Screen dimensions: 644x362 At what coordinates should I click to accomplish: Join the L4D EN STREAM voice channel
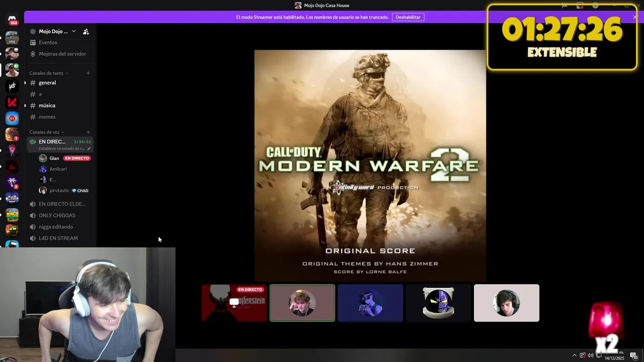click(60, 238)
